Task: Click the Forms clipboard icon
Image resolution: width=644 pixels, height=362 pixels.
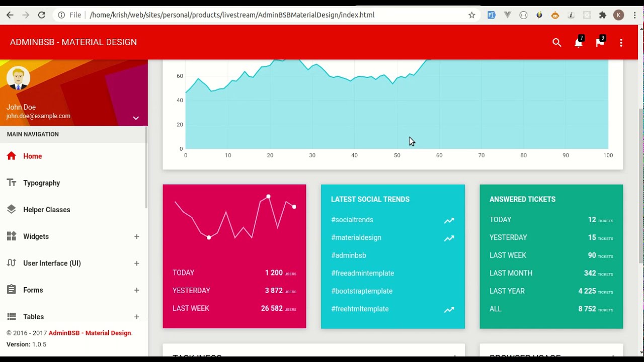Action: 12,290
